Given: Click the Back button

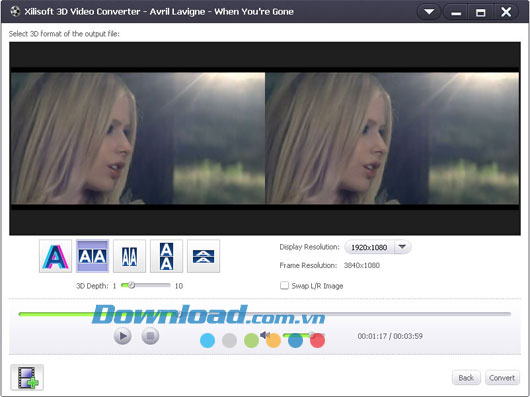Looking at the screenshot, I should coord(466,377).
